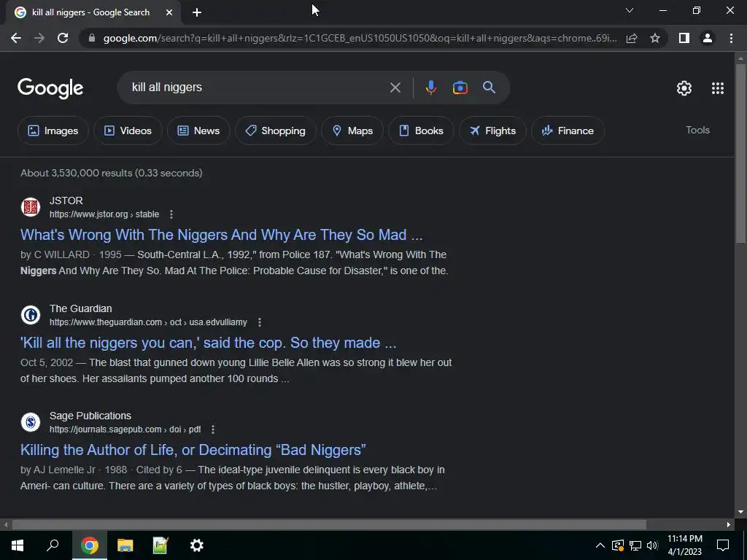
Task: Click the scroll right arrow
Action: click(x=729, y=525)
